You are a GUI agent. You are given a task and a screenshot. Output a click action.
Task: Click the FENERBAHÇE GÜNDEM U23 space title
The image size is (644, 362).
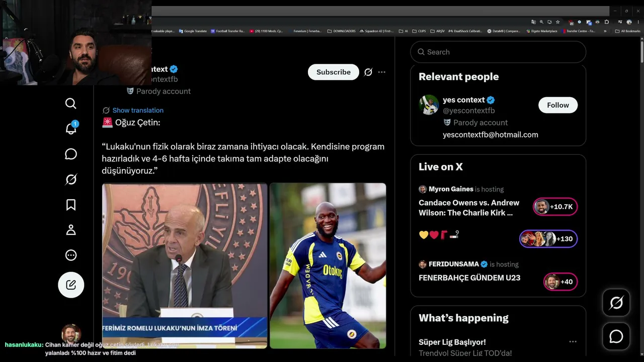(469, 278)
